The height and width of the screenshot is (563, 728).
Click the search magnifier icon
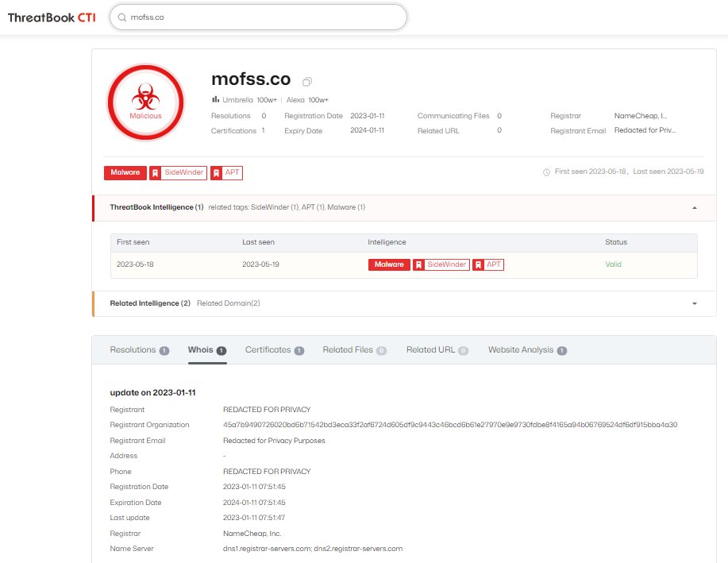(122, 17)
